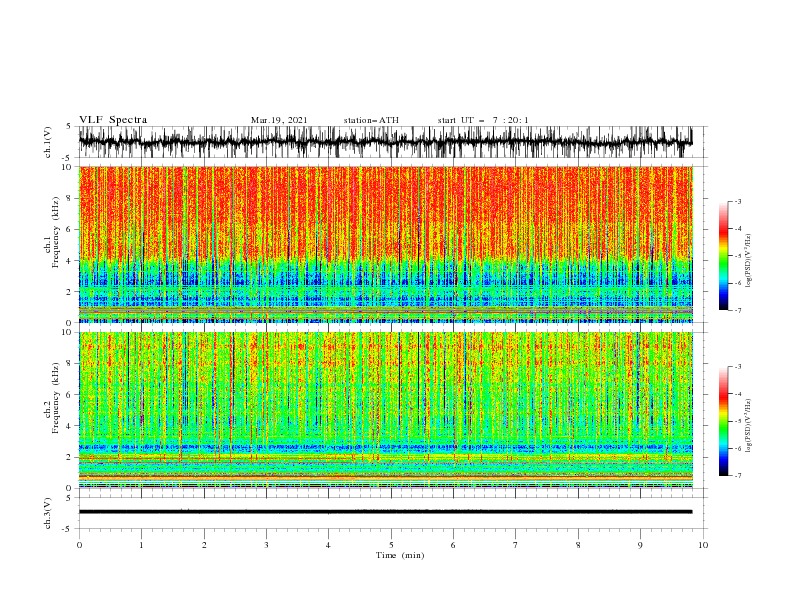Select the date text "Mar.19, 2021"
The image size is (792, 612).
pos(279,120)
